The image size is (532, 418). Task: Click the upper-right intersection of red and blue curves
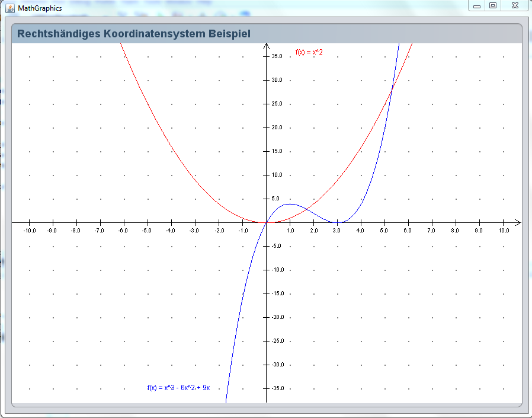(392, 89)
